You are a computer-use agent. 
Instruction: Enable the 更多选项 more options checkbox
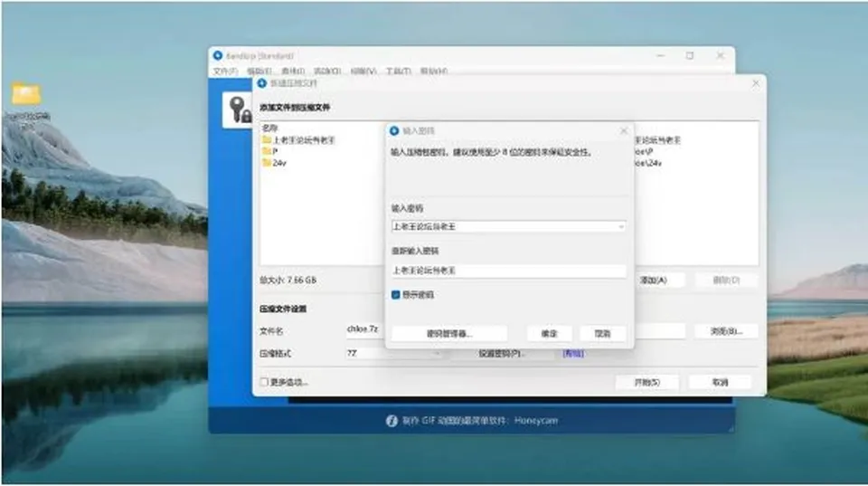click(x=264, y=382)
